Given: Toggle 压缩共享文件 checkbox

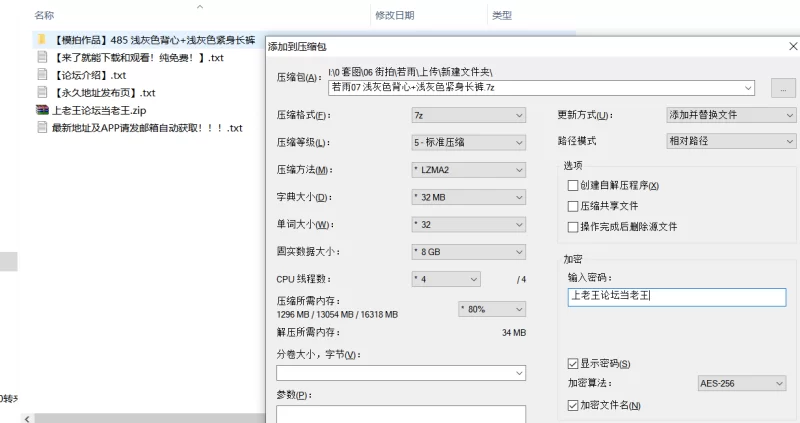Looking at the screenshot, I should [572, 206].
